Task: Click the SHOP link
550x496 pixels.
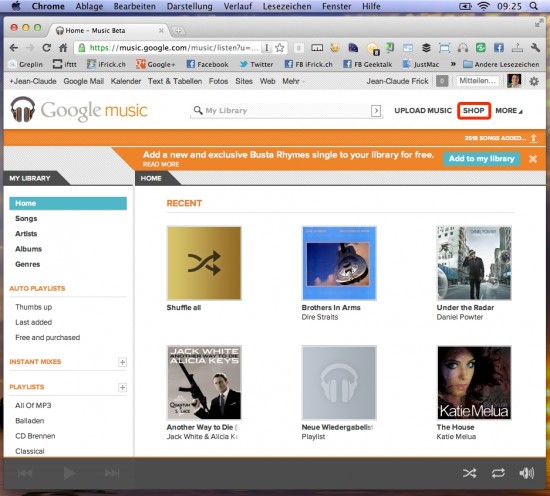Action: (474, 110)
